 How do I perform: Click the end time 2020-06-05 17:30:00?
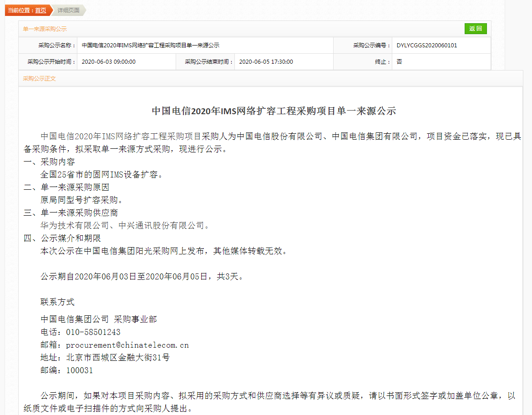pos(266,61)
